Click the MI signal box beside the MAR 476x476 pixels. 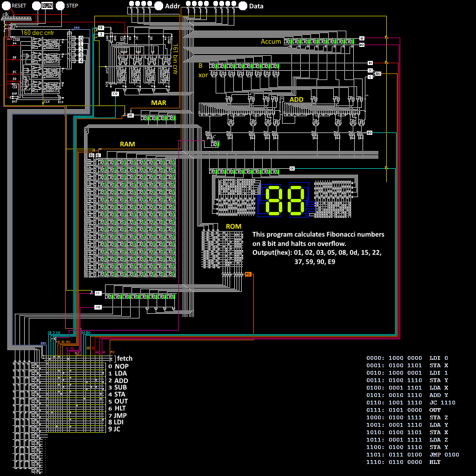(131, 115)
